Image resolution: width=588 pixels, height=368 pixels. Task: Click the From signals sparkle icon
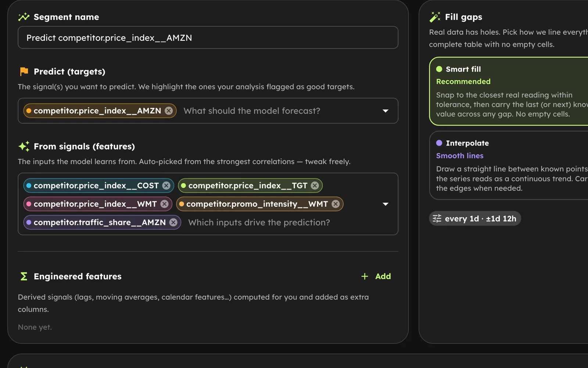point(24,146)
